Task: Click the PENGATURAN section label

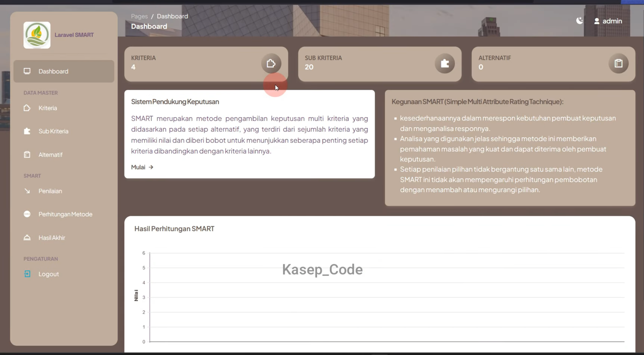Action: (x=41, y=259)
